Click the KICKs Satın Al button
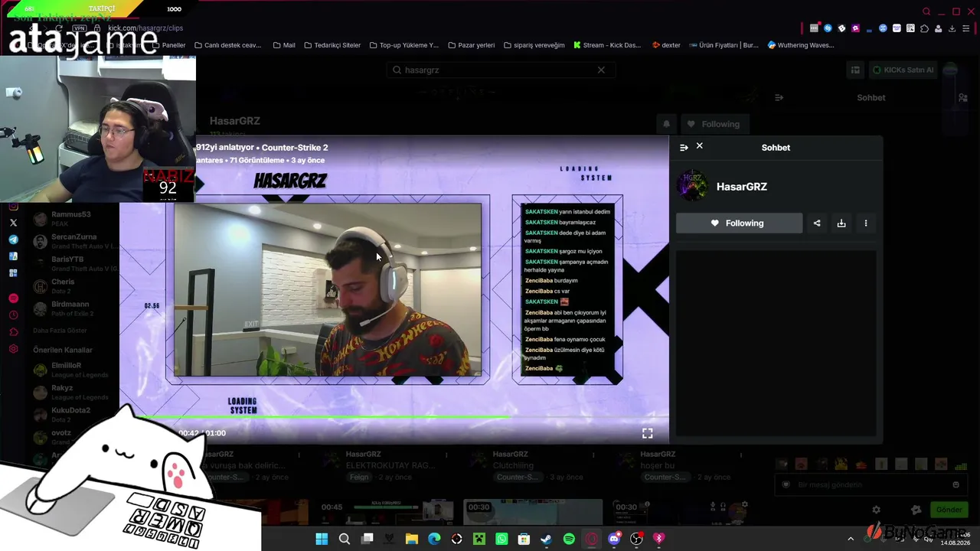The image size is (980, 551). pos(903,70)
